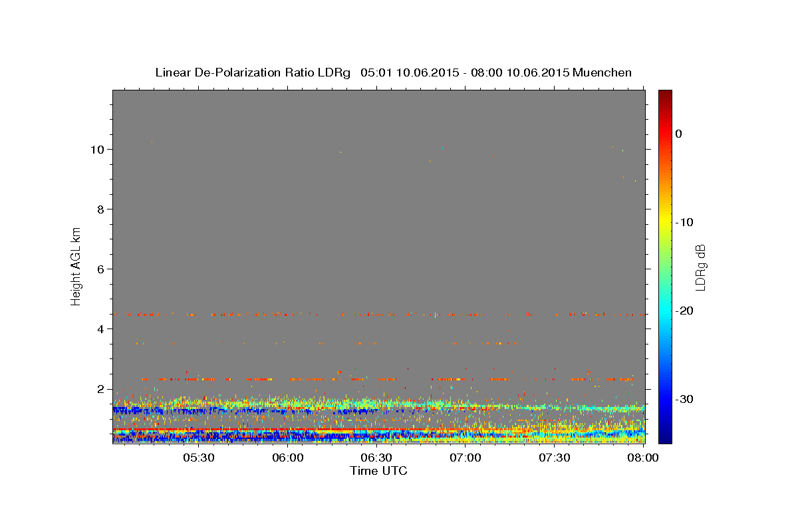This screenshot has width=798, height=532.
Task: Click the 'Time UTC' axis label
Action: (378, 471)
